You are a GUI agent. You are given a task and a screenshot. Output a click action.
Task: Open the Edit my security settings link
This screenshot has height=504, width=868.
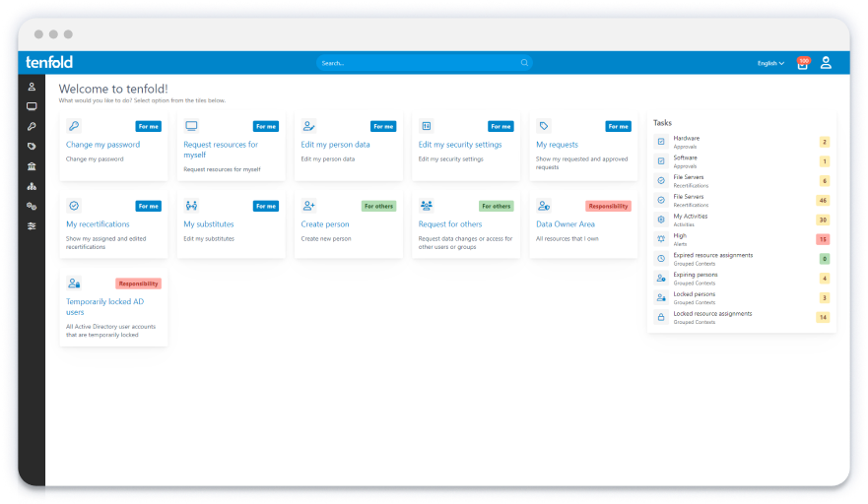460,145
